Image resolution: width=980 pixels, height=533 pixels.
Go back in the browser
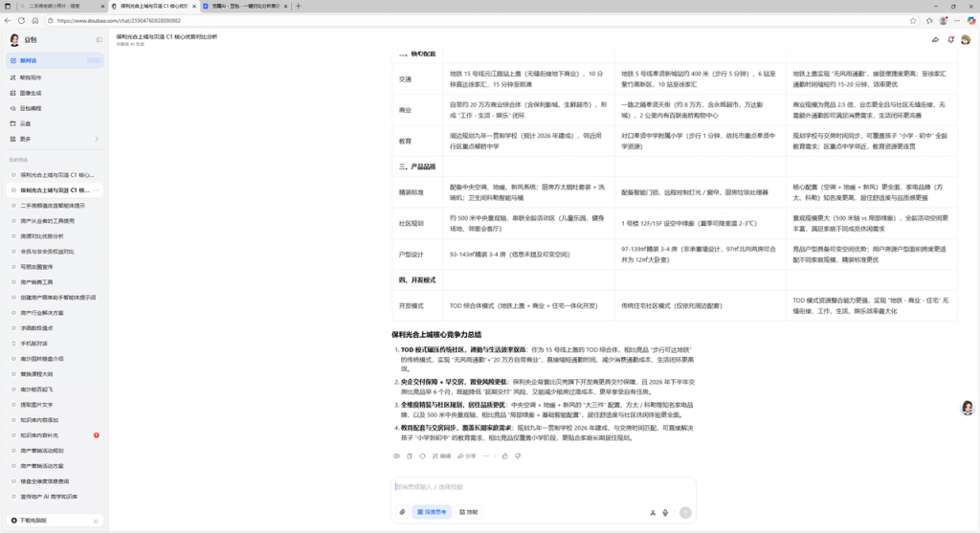point(8,21)
